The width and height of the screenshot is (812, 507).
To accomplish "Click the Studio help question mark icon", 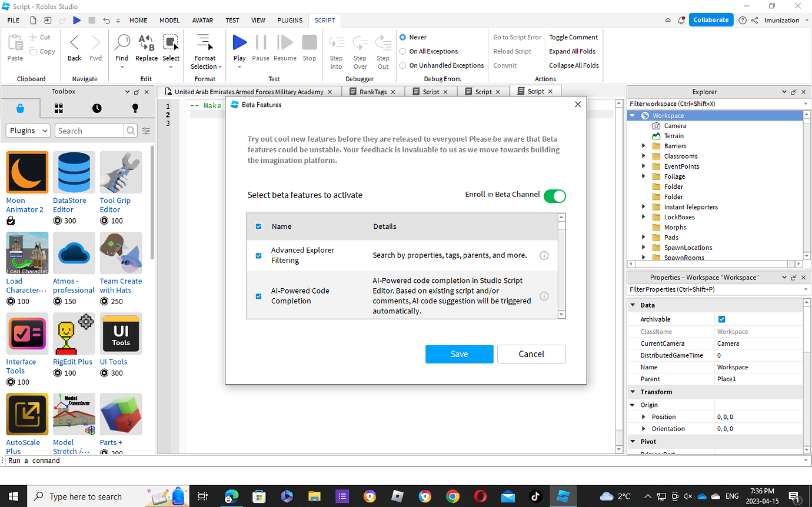I will coord(743,20).
